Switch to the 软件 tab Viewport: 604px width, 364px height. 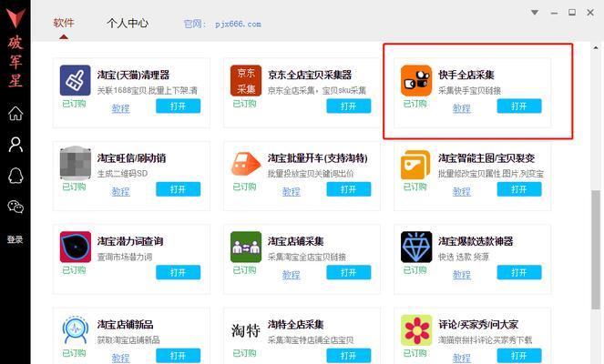(64, 23)
